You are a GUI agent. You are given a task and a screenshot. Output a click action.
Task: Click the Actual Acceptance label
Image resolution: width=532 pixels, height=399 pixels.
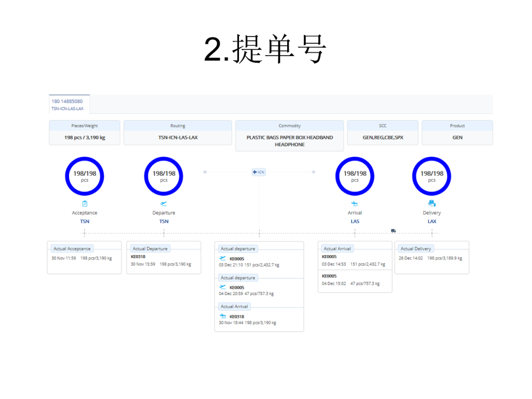click(x=72, y=249)
